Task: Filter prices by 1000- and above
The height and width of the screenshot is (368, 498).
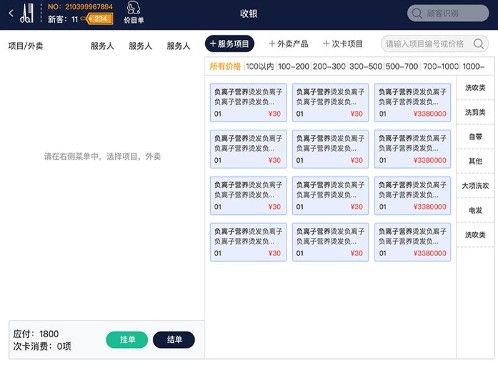Action: click(473, 66)
